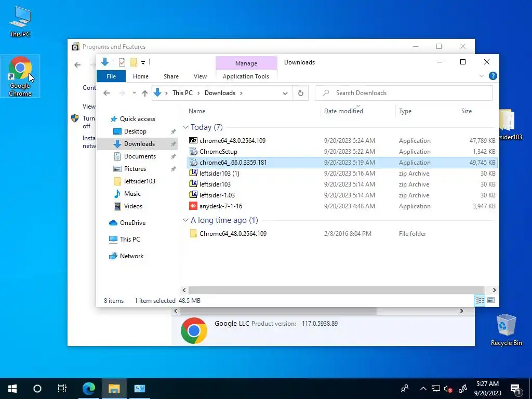
Task: Open Network in navigation pane
Action: coord(131,256)
